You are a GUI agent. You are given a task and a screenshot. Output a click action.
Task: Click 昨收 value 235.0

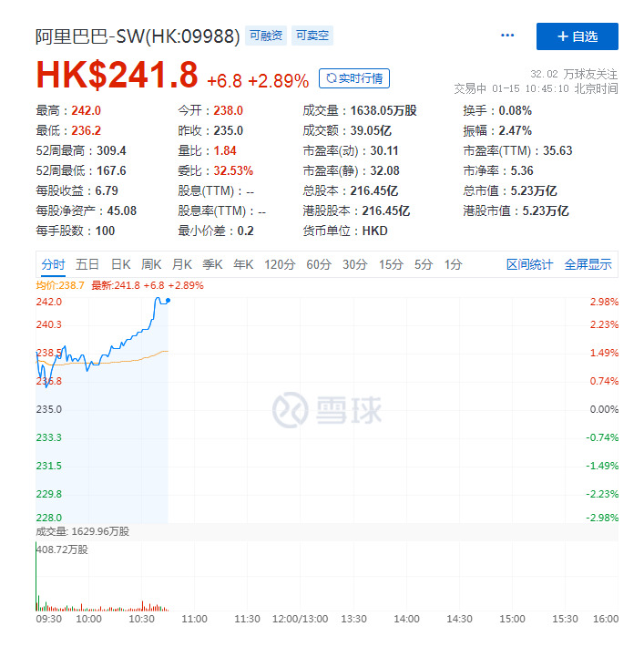tap(228, 130)
